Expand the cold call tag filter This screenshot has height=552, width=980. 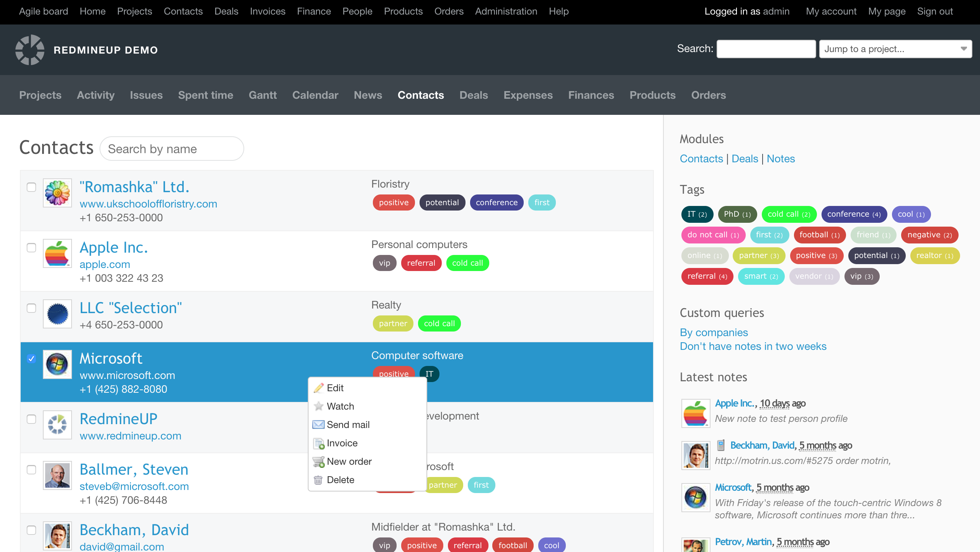[789, 214]
